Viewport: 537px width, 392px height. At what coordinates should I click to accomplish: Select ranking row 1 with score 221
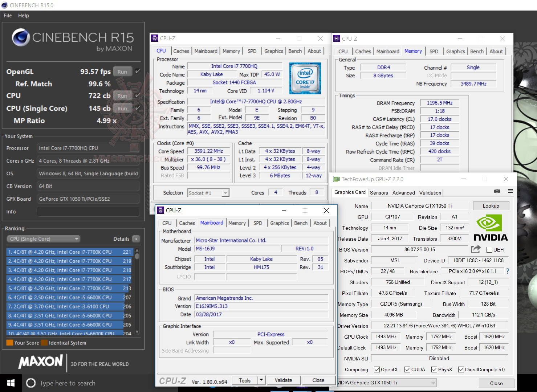point(69,252)
